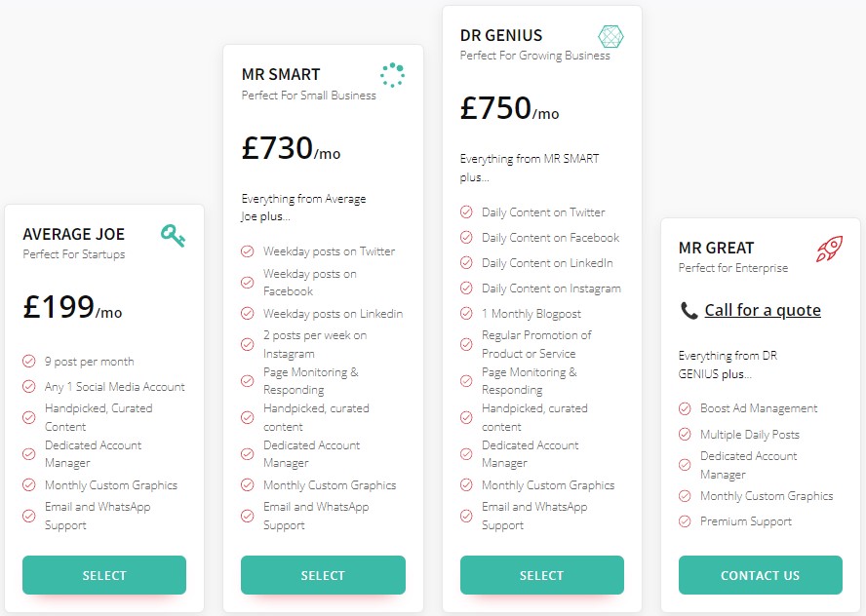Click the rocket icon on Mr Great plan

pos(829,248)
